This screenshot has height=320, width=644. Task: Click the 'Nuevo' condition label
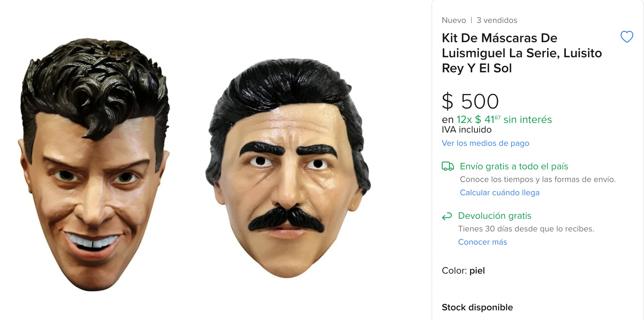(454, 20)
